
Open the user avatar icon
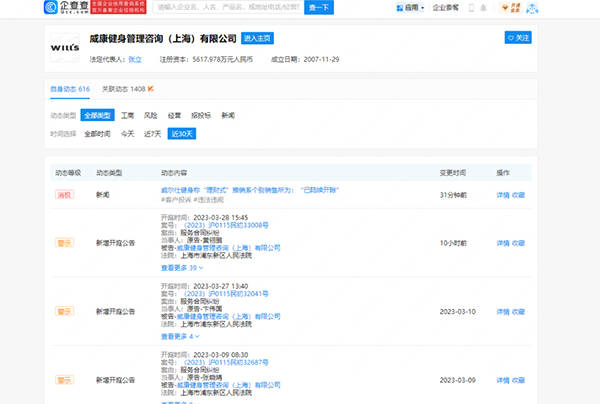coord(532,8)
